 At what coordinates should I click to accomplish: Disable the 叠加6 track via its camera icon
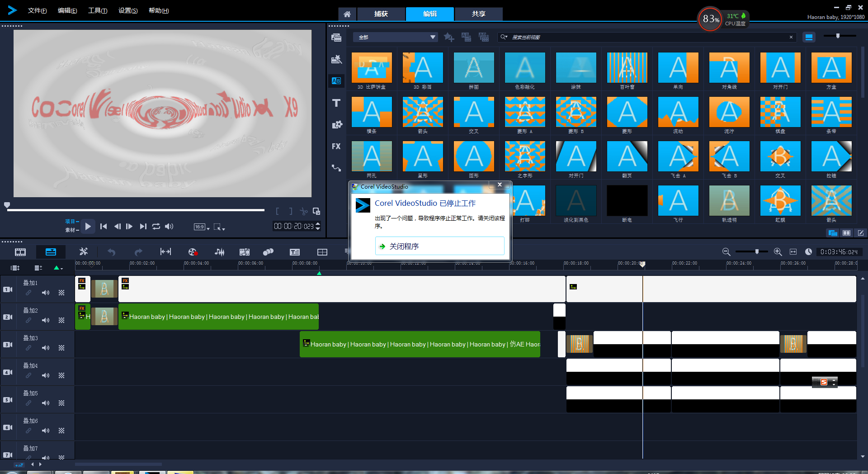(8, 427)
